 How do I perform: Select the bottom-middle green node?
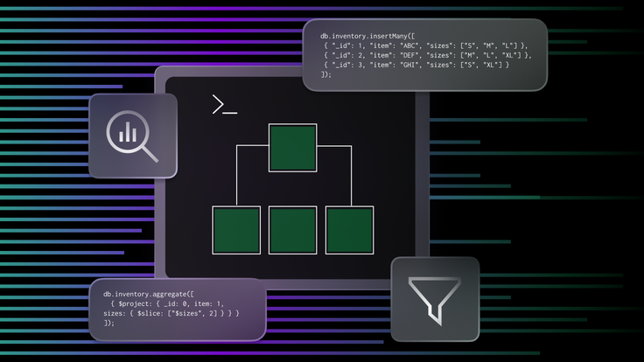pos(293,230)
